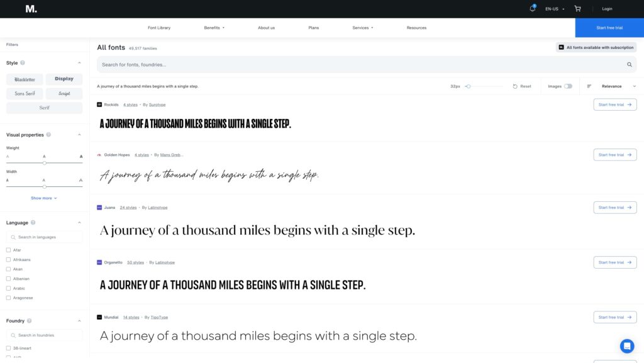644x363 pixels.
Task: Click the Rockids foundry icon
Action: click(x=99, y=104)
